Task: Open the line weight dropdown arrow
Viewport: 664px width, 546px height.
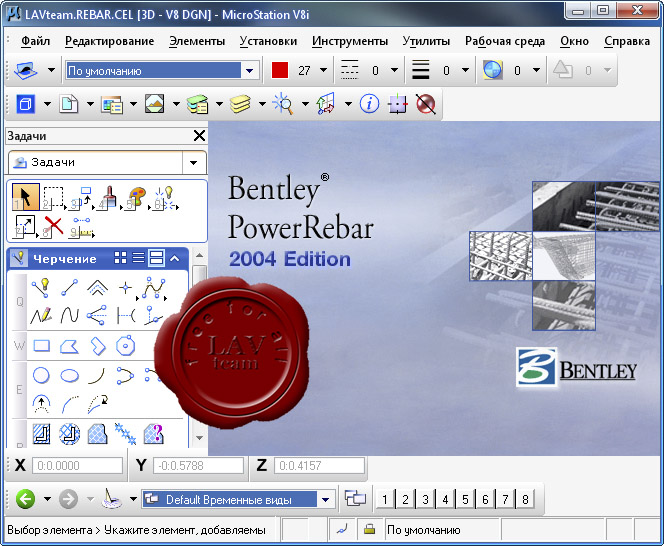Action: tap(465, 70)
